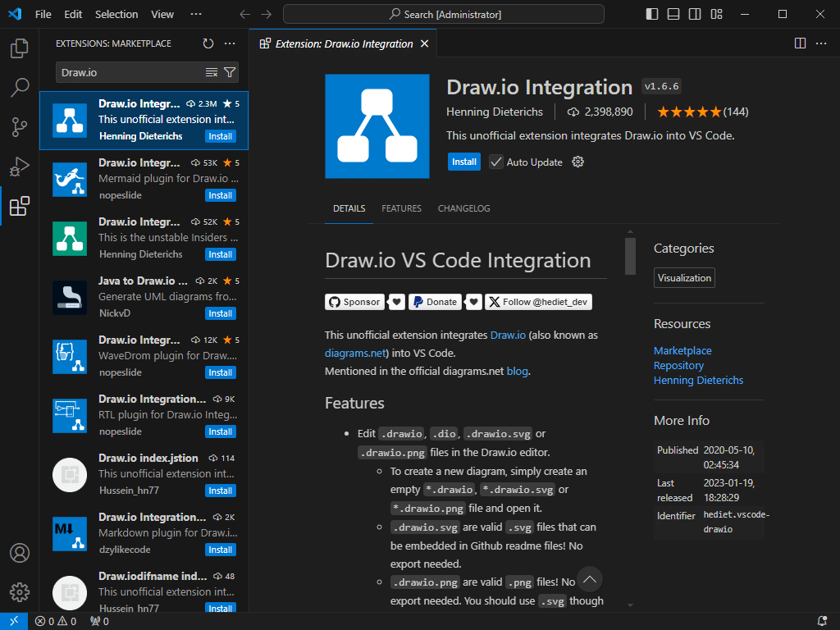Switch to the FEATURES tab
The image size is (840, 630).
coord(401,208)
